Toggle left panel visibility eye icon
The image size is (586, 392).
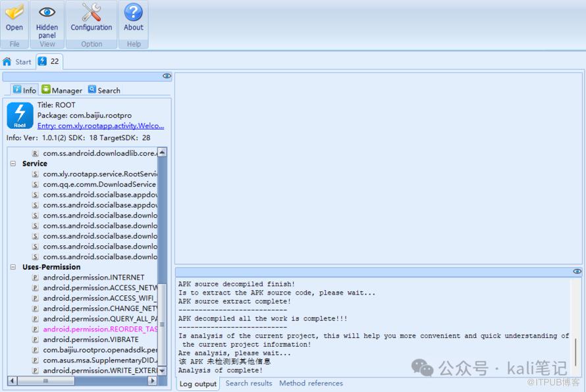coord(167,76)
